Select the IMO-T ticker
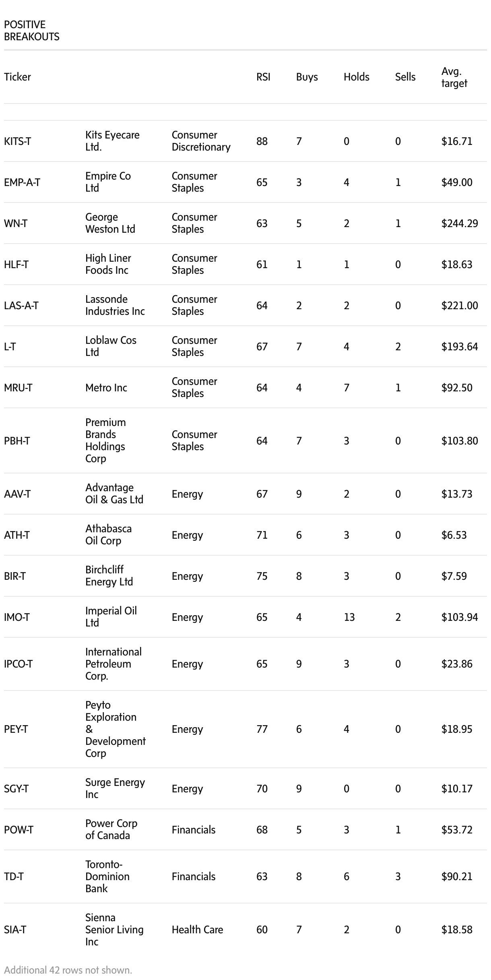 [x=17, y=617]
